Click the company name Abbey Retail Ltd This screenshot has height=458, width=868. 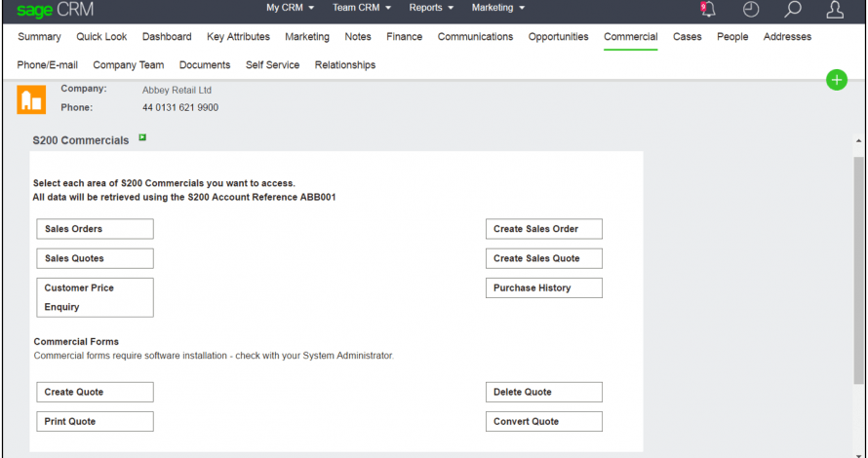pos(177,90)
